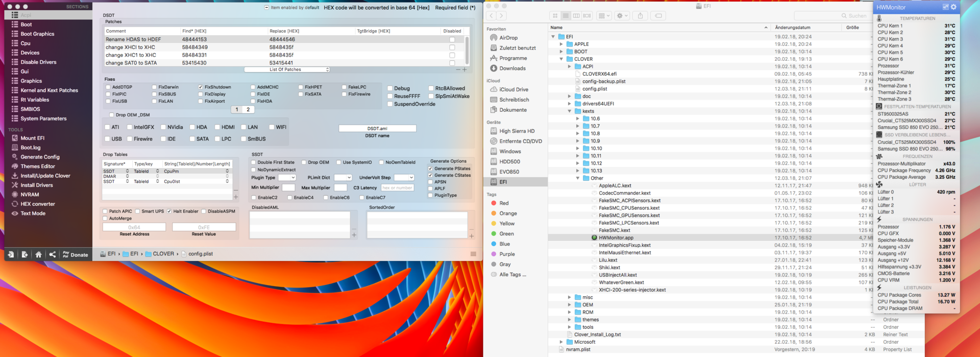Click the share icon in Clover bottom bar
980x357 pixels.
point(52,254)
